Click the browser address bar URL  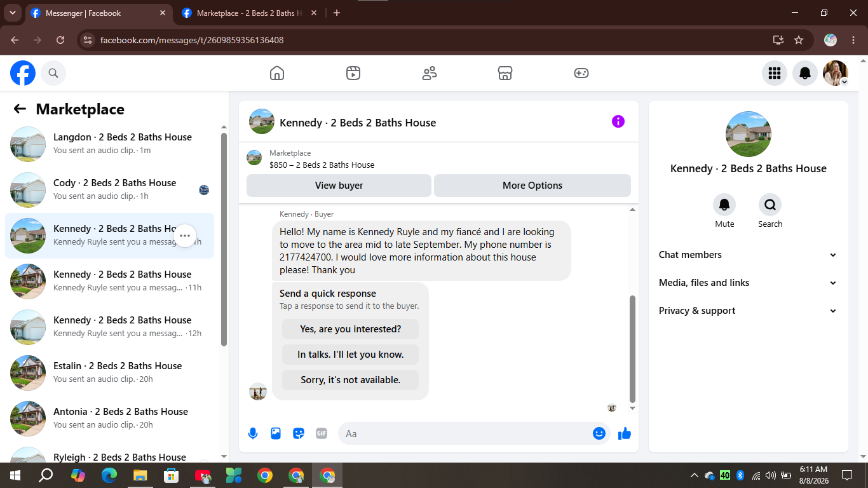coord(192,40)
